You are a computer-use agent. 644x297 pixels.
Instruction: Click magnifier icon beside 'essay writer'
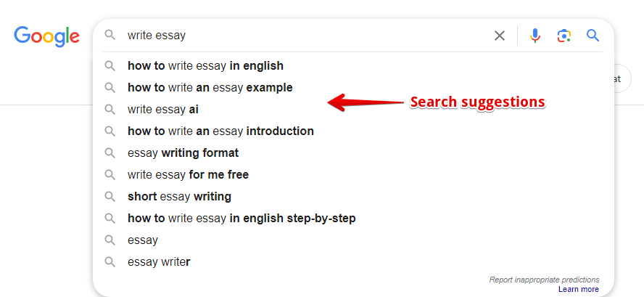click(x=110, y=262)
